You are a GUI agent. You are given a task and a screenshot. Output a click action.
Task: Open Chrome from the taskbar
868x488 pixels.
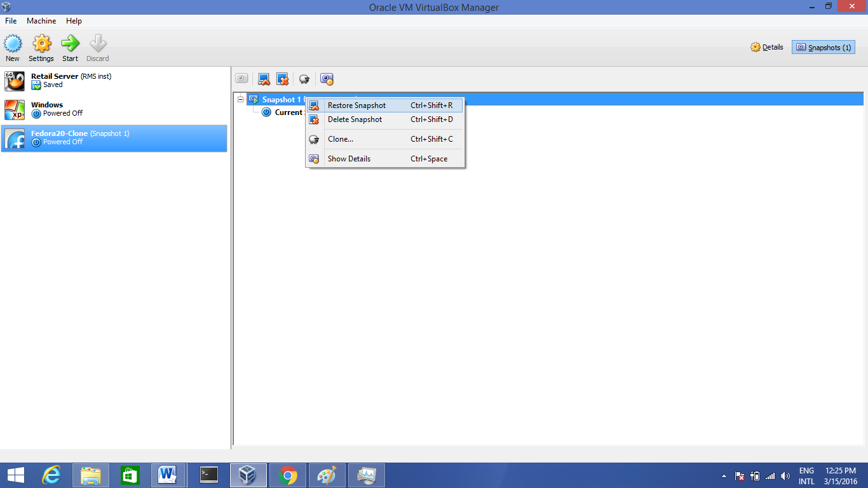[288, 475]
